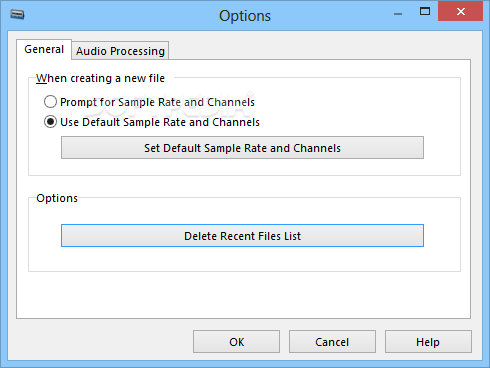The width and height of the screenshot is (490, 368).
Task: Click the 'Prompt for Sample Rate and Channels' label text
Action: click(157, 102)
